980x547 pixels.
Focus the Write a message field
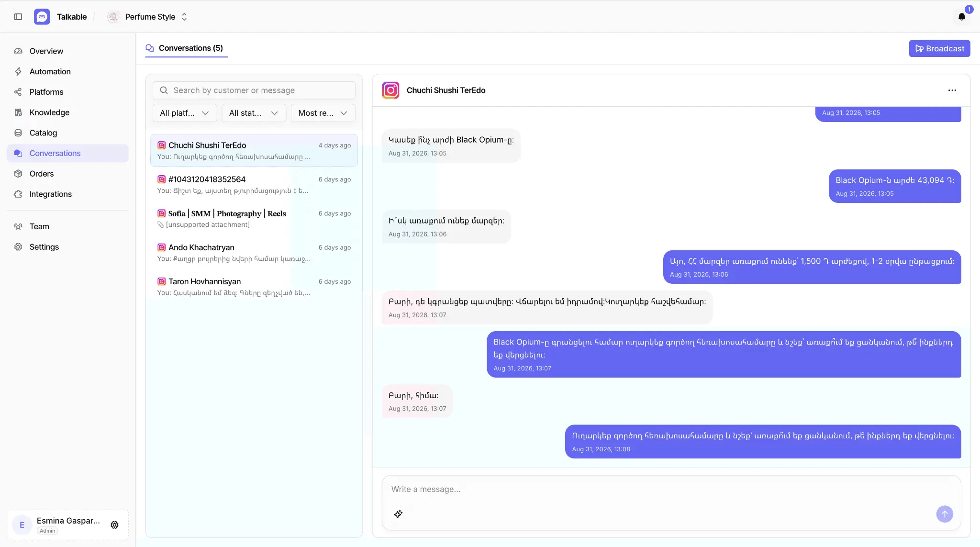point(671,489)
